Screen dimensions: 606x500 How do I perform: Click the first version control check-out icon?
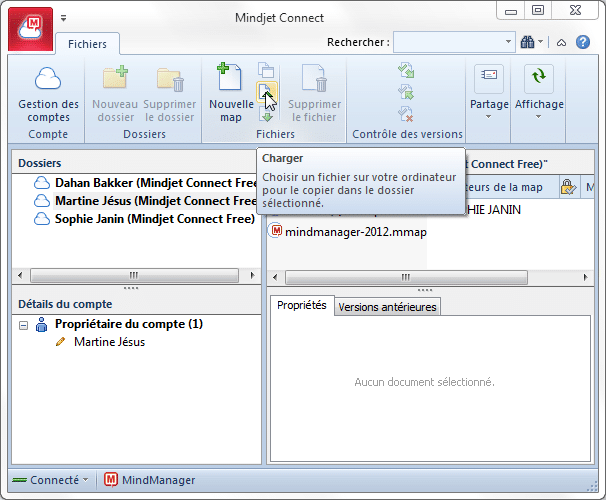coord(406,70)
